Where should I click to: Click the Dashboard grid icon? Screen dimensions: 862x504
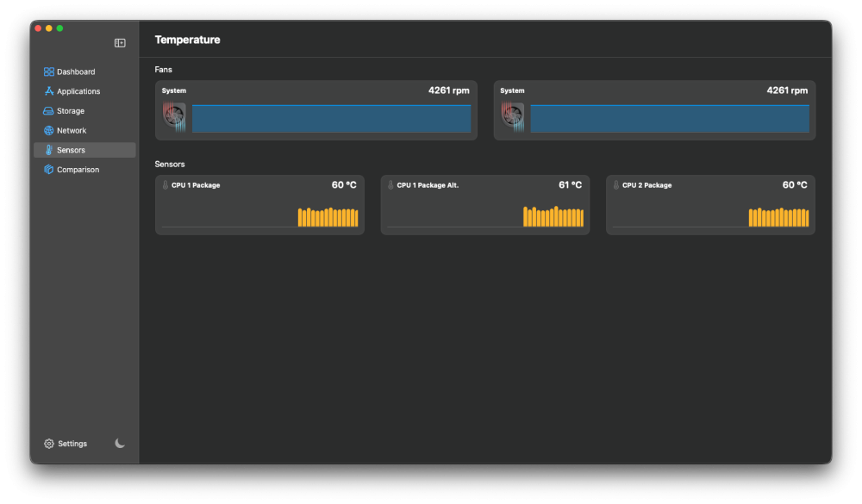(49, 72)
